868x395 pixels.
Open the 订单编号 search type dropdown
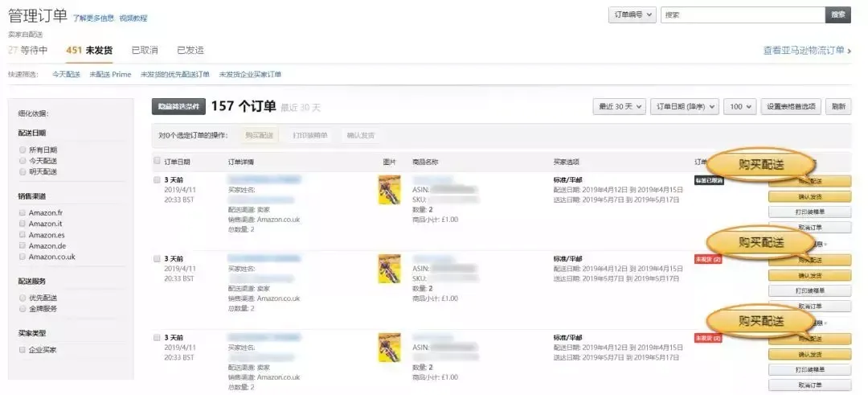pos(632,15)
